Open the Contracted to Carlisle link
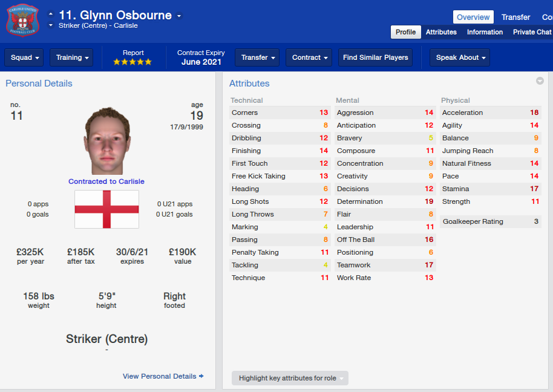This screenshot has height=392, width=553. click(106, 181)
